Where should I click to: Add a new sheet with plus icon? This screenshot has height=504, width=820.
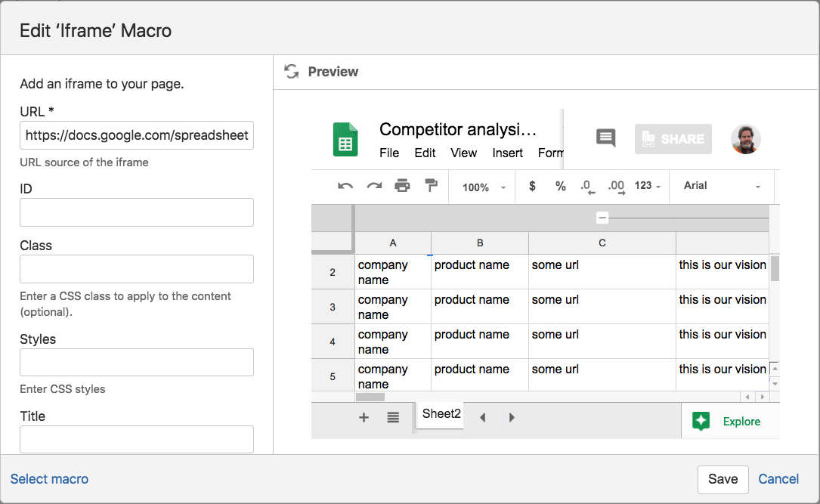pyautogui.click(x=364, y=417)
